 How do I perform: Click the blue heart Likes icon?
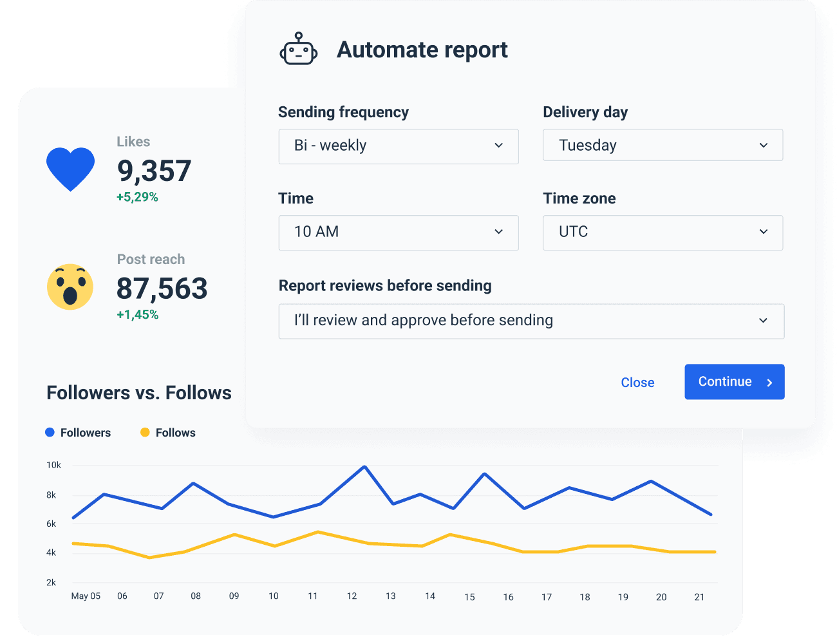(x=70, y=169)
